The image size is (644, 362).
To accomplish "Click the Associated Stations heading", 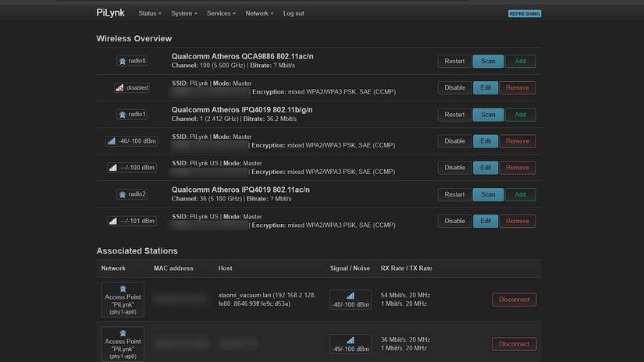I will click(x=137, y=250).
